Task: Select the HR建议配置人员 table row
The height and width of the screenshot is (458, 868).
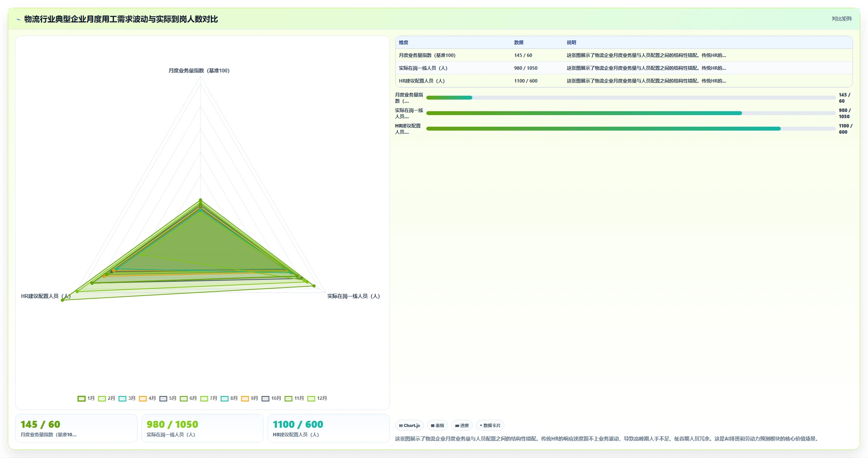Action: coord(624,81)
